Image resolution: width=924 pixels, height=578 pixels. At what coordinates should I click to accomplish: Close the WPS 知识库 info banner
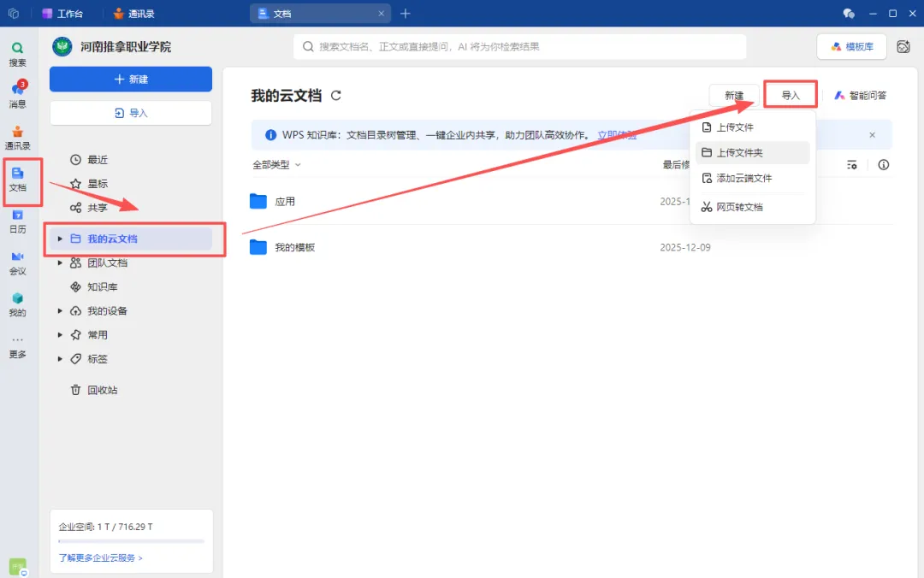[872, 135]
